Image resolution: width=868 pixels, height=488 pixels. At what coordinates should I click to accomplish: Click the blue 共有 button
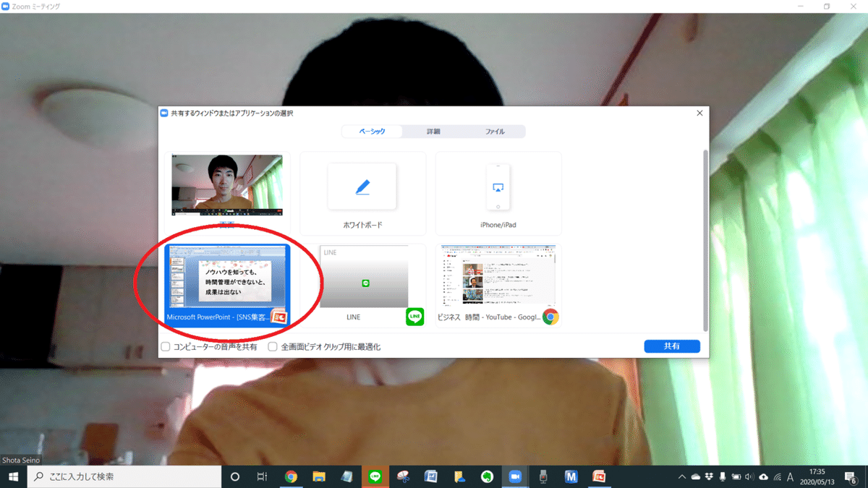672,346
